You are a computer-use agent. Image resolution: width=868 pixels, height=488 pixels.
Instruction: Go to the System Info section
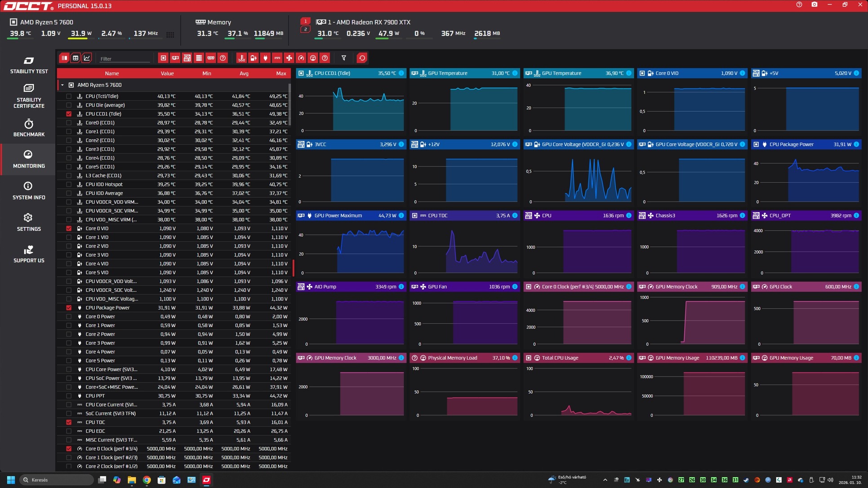coord(29,191)
